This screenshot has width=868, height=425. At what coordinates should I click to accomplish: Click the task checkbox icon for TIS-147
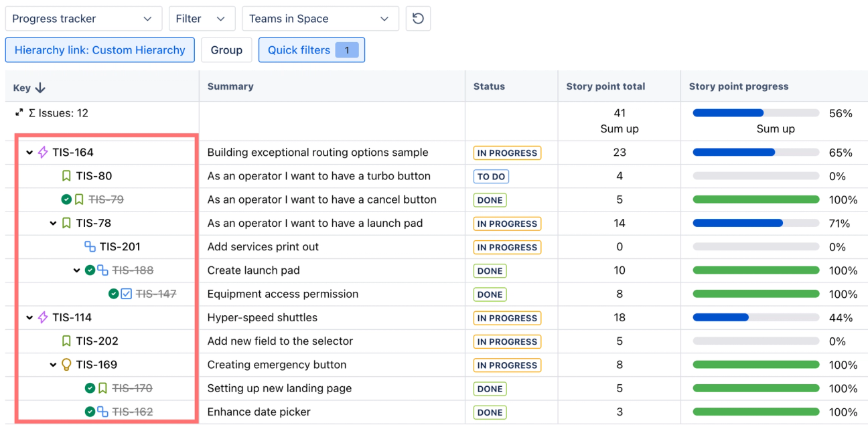[126, 294]
